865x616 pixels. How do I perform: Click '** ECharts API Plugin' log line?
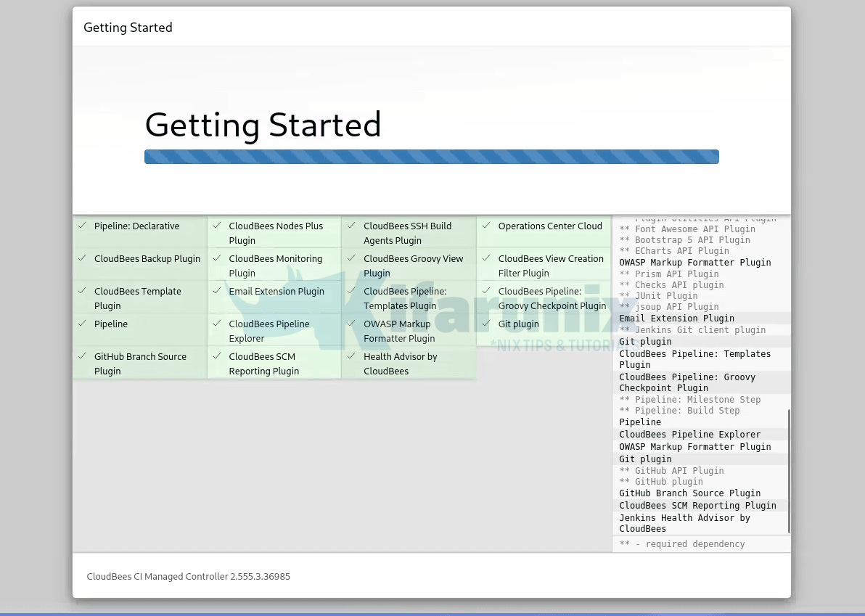coord(674,251)
